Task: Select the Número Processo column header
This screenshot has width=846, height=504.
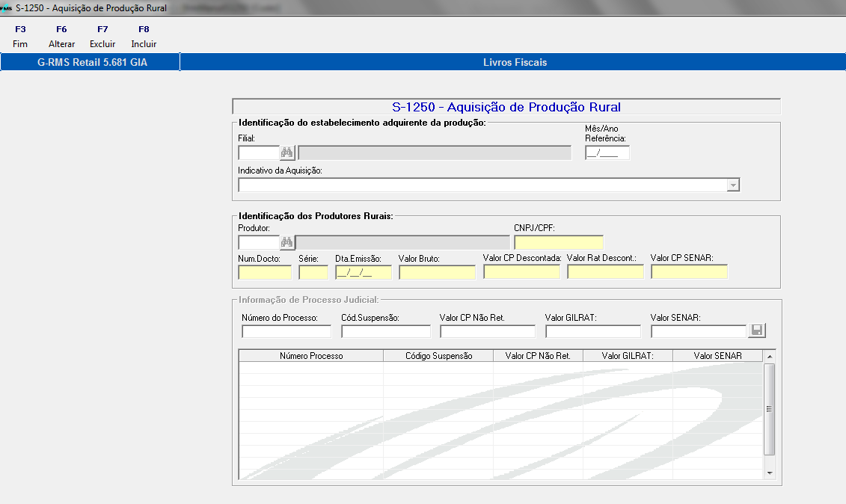Action: (310, 355)
